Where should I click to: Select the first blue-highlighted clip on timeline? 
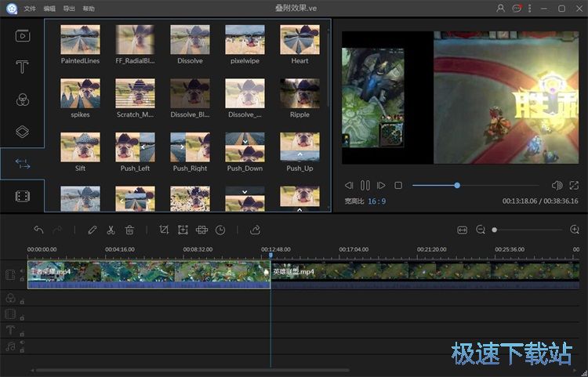[x=149, y=274]
